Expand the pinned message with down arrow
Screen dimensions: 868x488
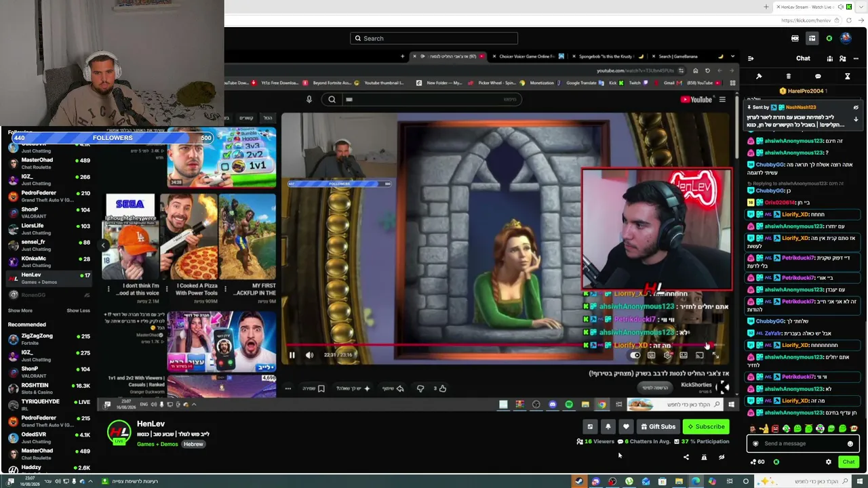(x=856, y=119)
